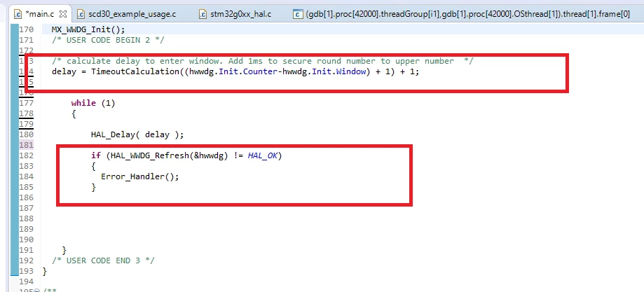
Task: Click the icon on the gdb frame tab
Action: [x=299, y=15]
